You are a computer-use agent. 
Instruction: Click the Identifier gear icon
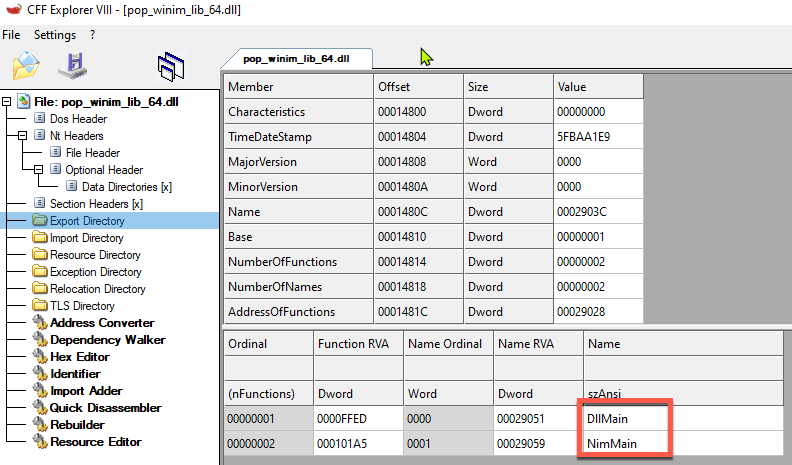point(40,374)
